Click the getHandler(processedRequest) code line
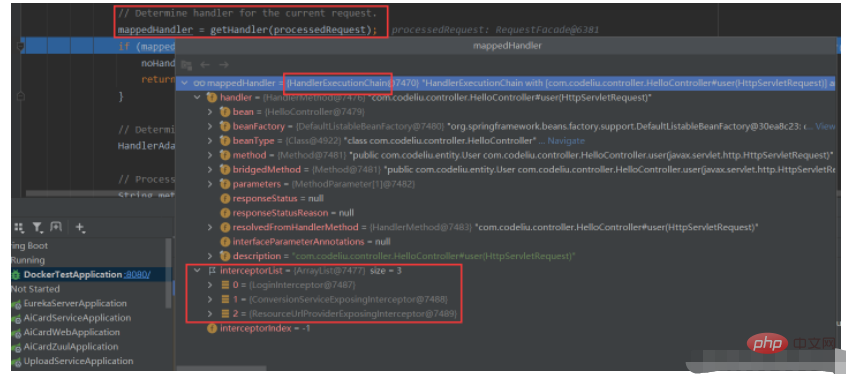Image resolution: width=846 pixels, height=376 pixels. (247, 30)
